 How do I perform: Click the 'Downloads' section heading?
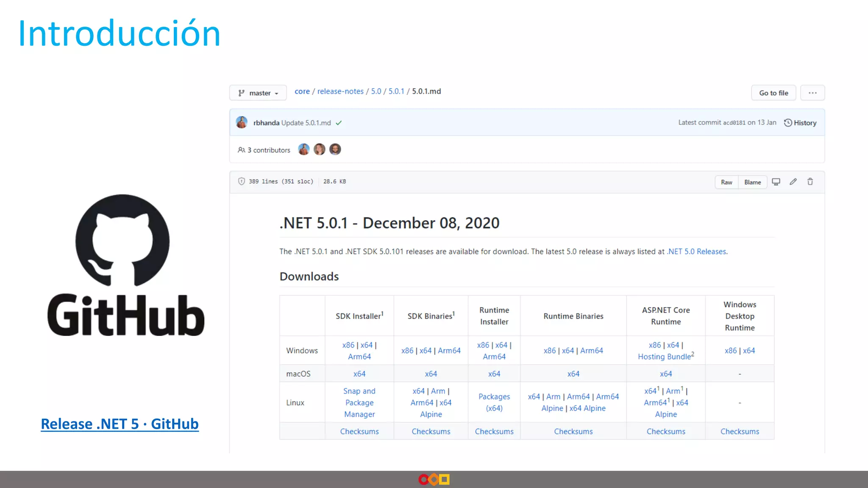click(309, 277)
